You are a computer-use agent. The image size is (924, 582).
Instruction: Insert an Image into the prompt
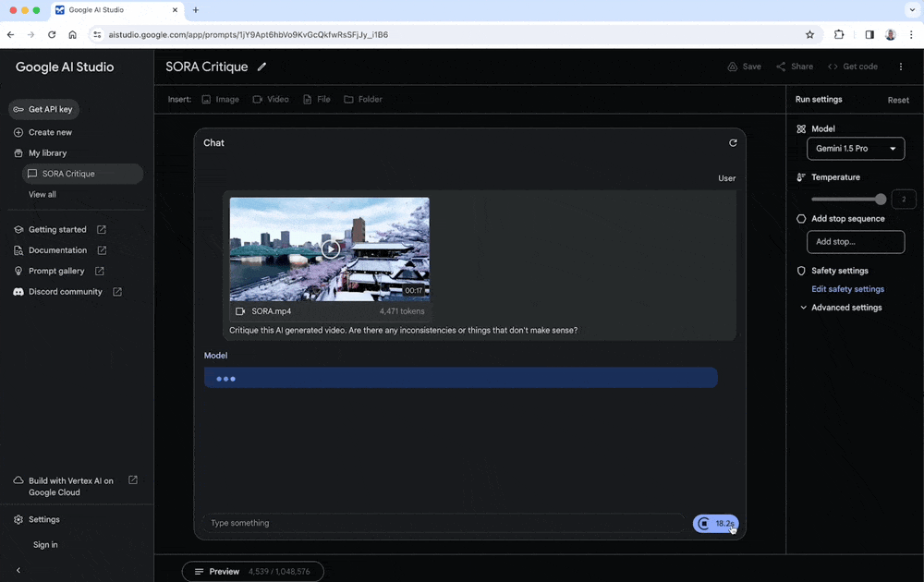(220, 100)
